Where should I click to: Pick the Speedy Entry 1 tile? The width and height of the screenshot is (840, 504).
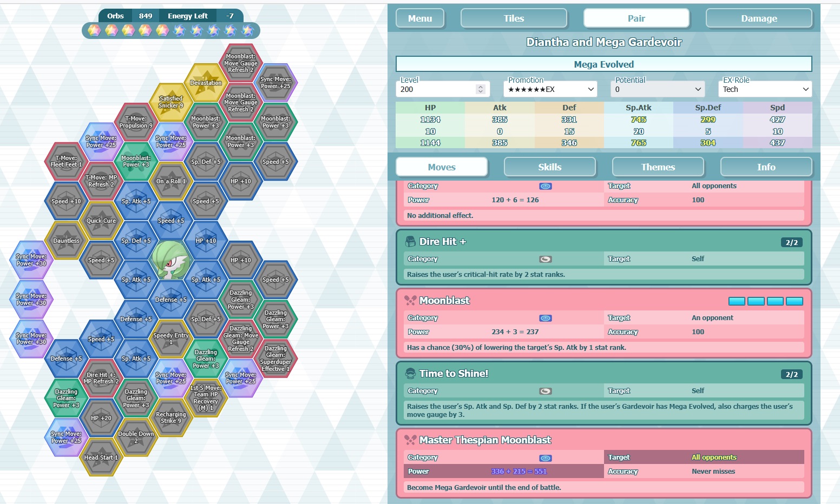[171, 339]
